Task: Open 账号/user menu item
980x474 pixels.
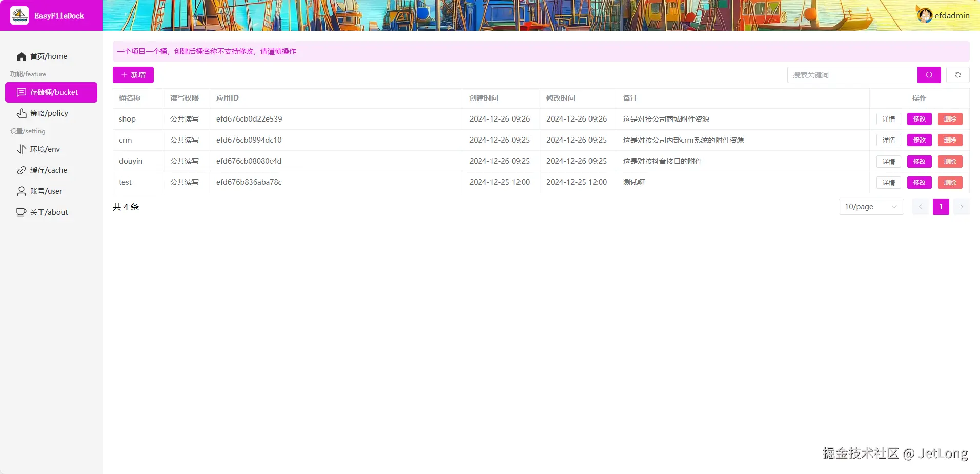Action: 51,191
